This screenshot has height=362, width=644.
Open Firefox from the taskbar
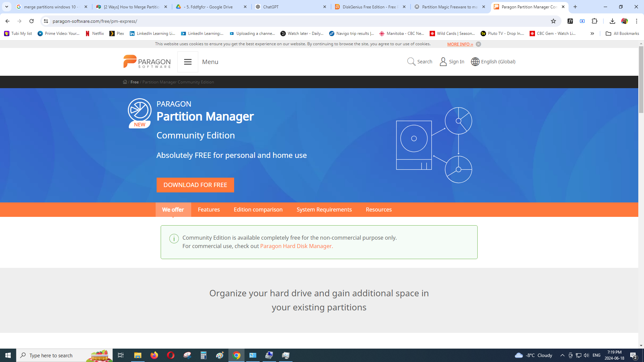point(154,355)
